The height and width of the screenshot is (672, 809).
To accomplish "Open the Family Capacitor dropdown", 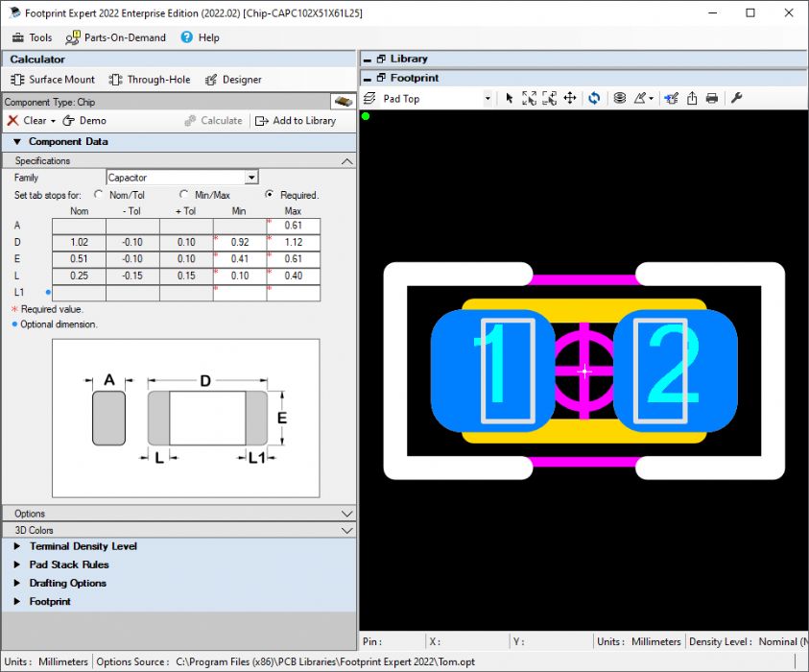I will coord(250,178).
